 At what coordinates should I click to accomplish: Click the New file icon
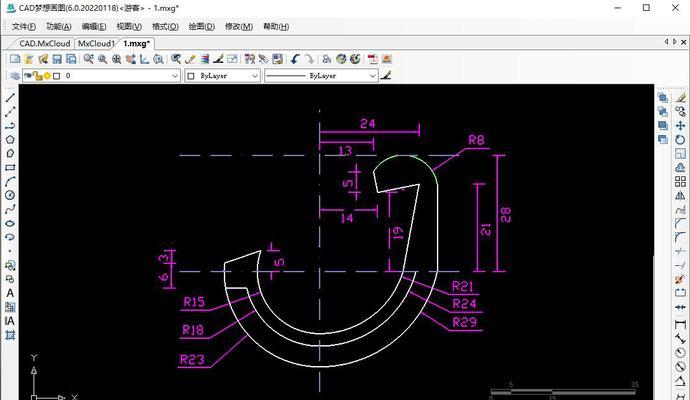coord(15,59)
